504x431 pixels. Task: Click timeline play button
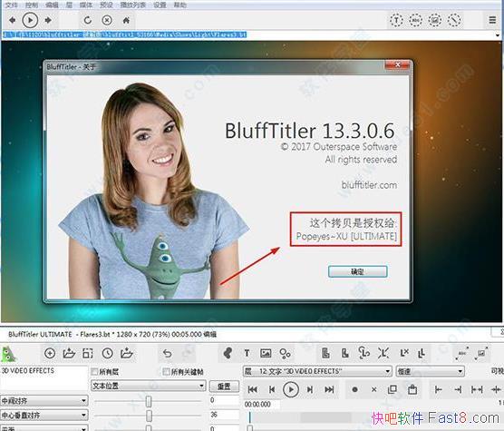[291, 389]
